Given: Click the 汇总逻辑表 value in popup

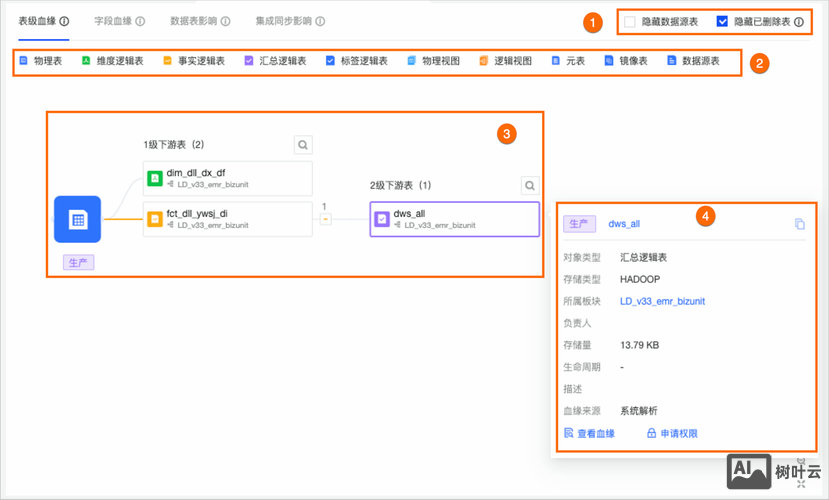Looking at the screenshot, I should click(x=643, y=257).
